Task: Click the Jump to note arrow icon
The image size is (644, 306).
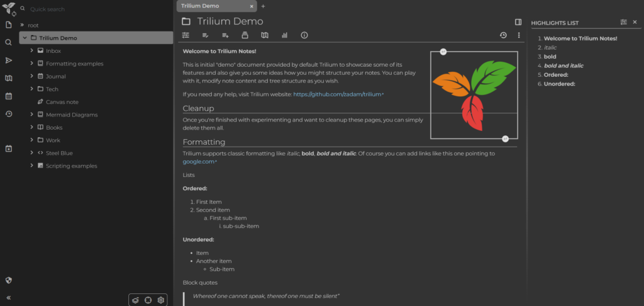Action: 8,60
